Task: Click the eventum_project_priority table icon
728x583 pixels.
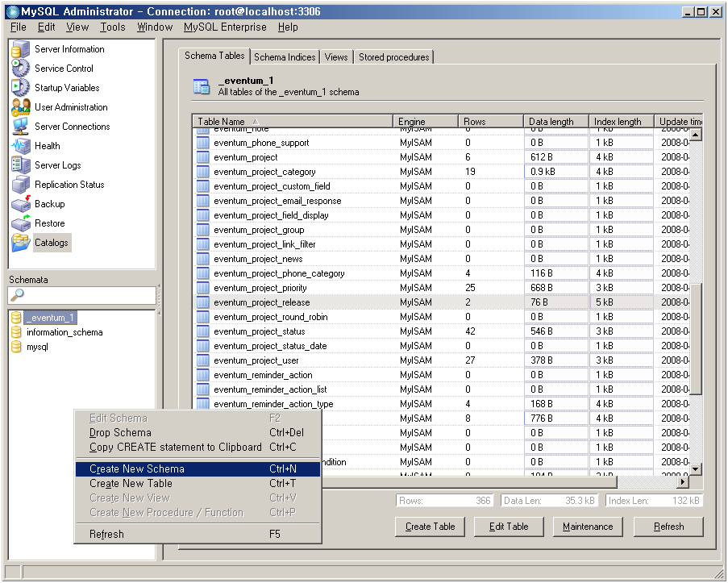Action: pos(202,288)
